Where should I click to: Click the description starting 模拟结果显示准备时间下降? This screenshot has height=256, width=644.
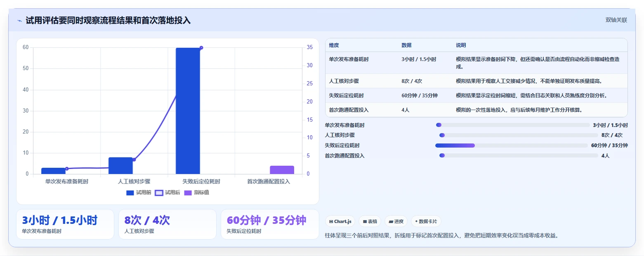coord(538,63)
